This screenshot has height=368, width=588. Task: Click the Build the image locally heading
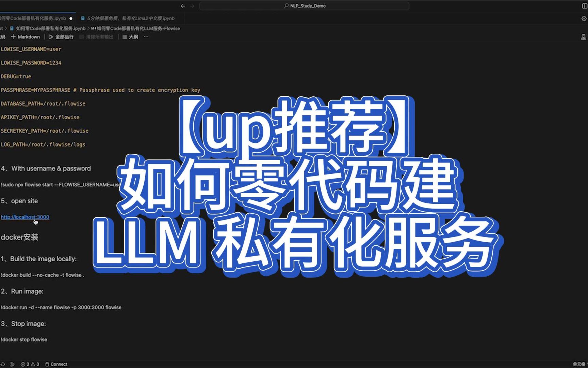(39, 259)
